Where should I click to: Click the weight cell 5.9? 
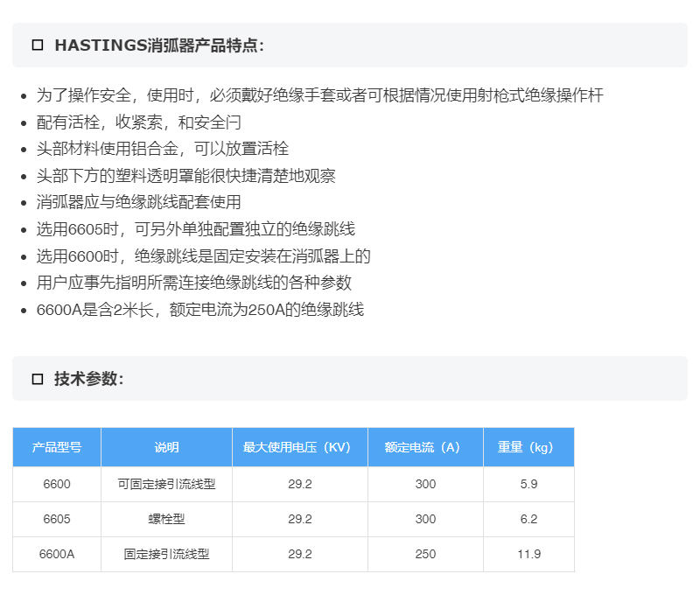coord(529,484)
